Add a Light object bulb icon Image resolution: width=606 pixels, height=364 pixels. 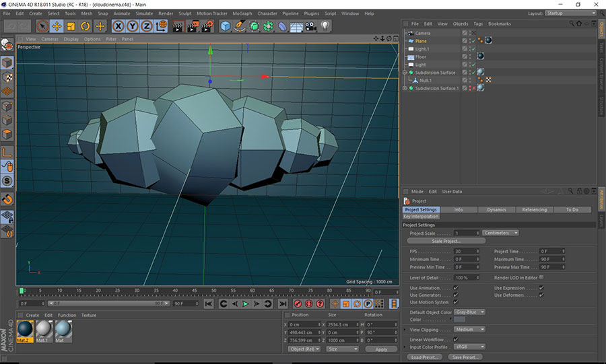[325, 26]
